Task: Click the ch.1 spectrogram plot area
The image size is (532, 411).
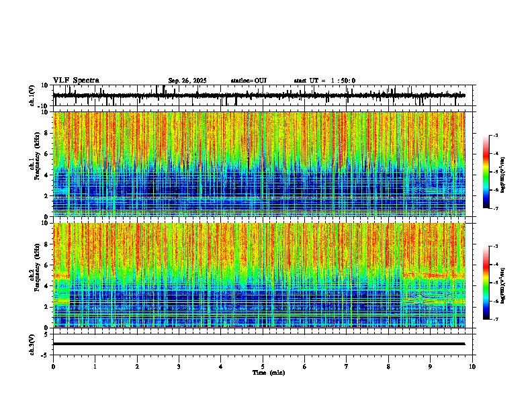Action: point(259,164)
